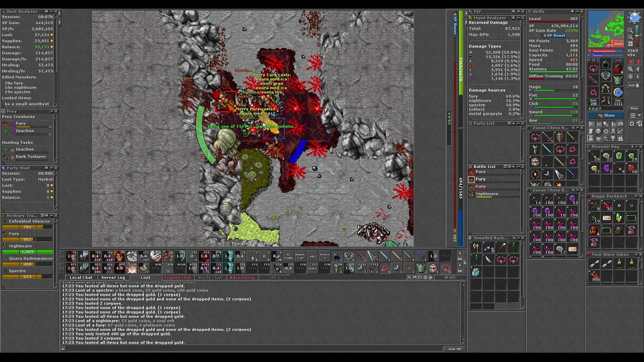Click the stash action bar button
The width and height of the screenshot is (644, 362).
312,268
